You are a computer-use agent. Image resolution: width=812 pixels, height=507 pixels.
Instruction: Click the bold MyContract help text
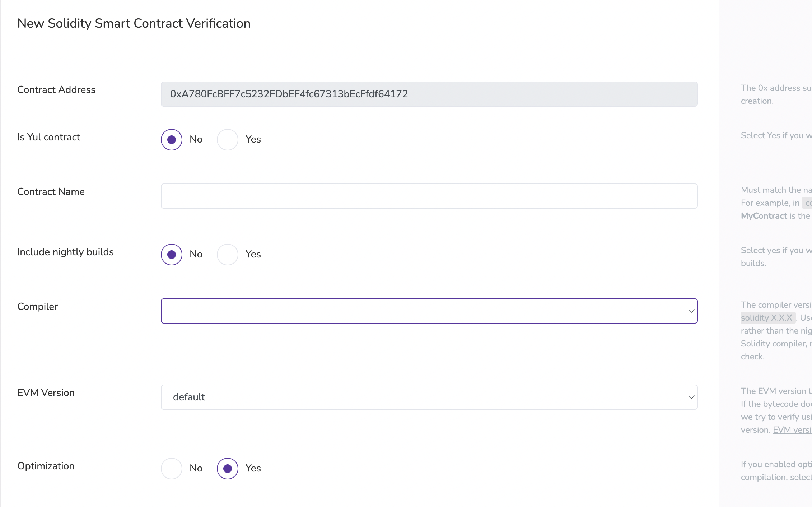pos(764,216)
